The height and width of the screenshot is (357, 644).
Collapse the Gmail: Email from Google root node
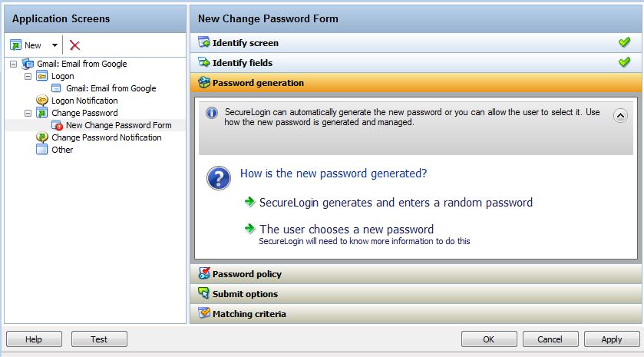(13, 64)
